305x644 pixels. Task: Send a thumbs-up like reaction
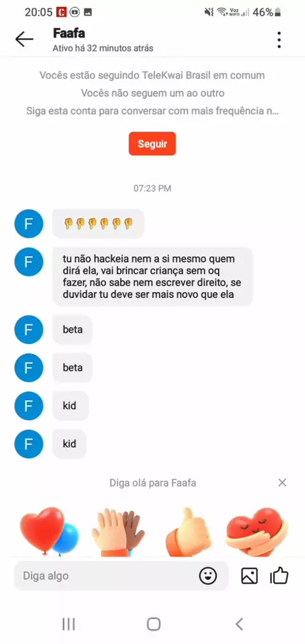click(279, 575)
